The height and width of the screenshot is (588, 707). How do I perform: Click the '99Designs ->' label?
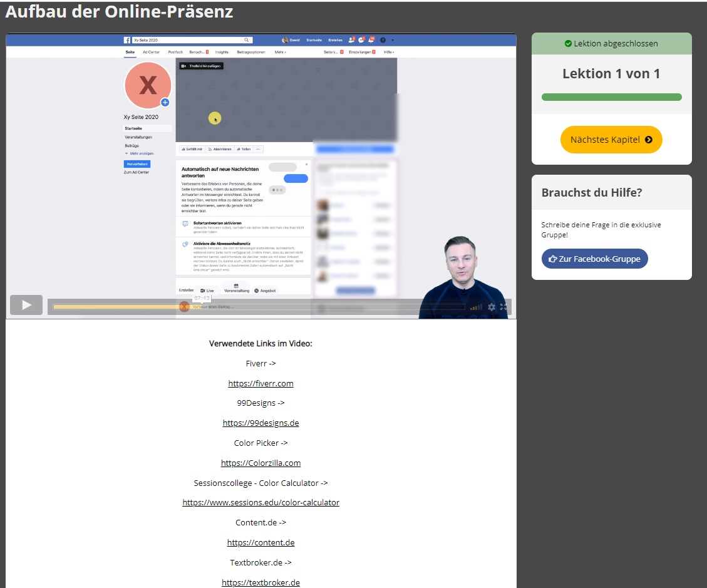point(261,403)
